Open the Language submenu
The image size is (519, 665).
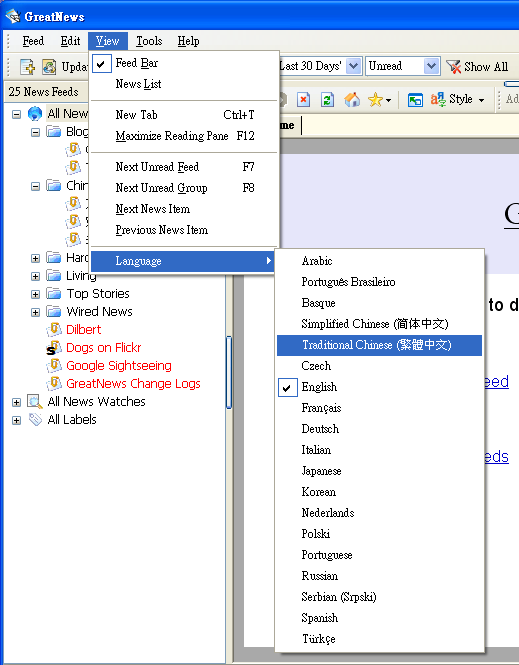(x=183, y=261)
